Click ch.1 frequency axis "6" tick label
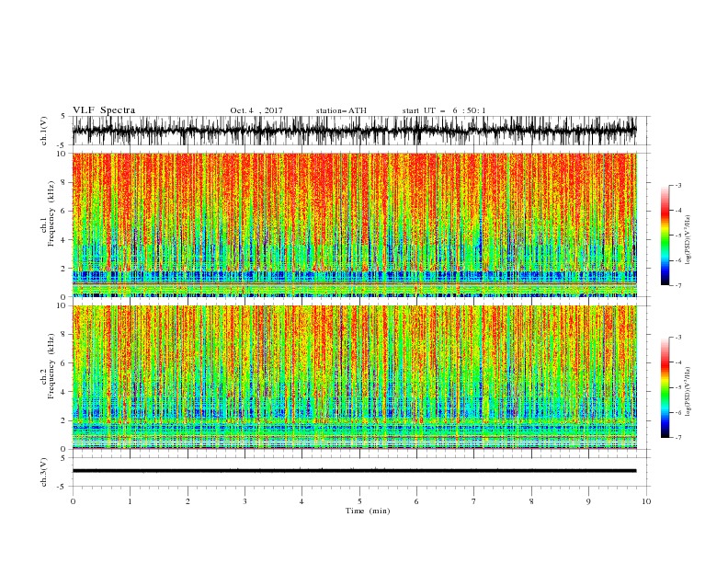Image resolution: width=728 pixels, height=563 pixels. tap(64, 211)
